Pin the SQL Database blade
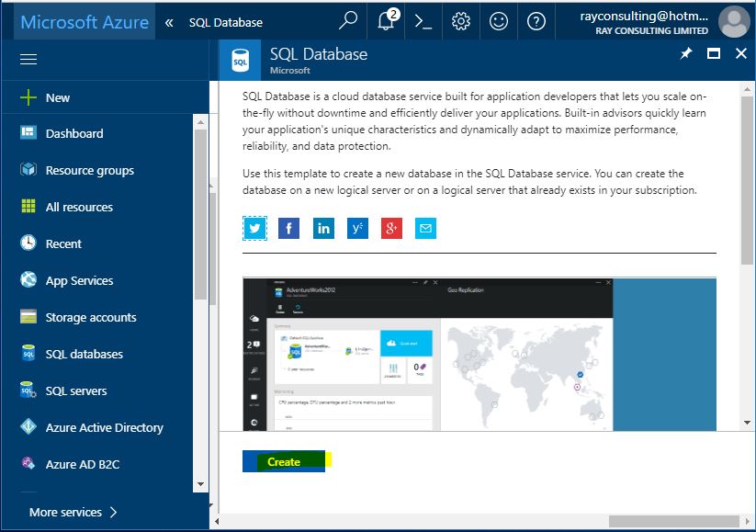The height and width of the screenshot is (532, 756). coord(685,53)
